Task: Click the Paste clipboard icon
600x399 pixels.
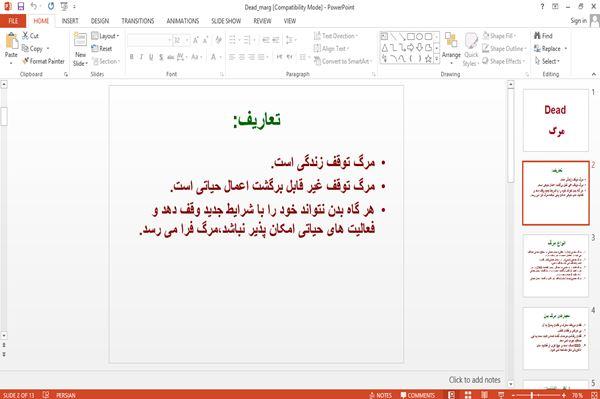Action: pyautogui.click(x=11, y=41)
